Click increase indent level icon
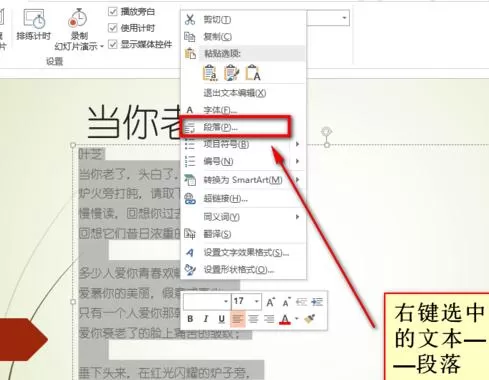The image size is (489, 380). click(x=317, y=302)
